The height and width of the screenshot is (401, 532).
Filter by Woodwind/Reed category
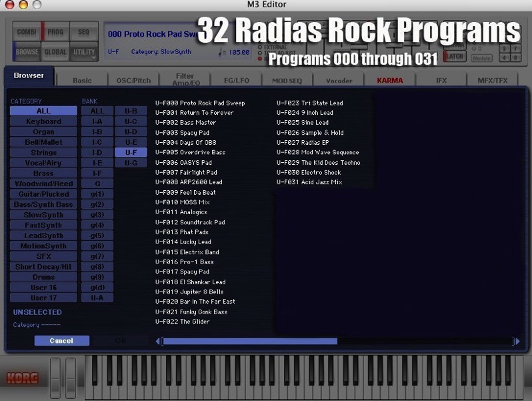point(43,183)
